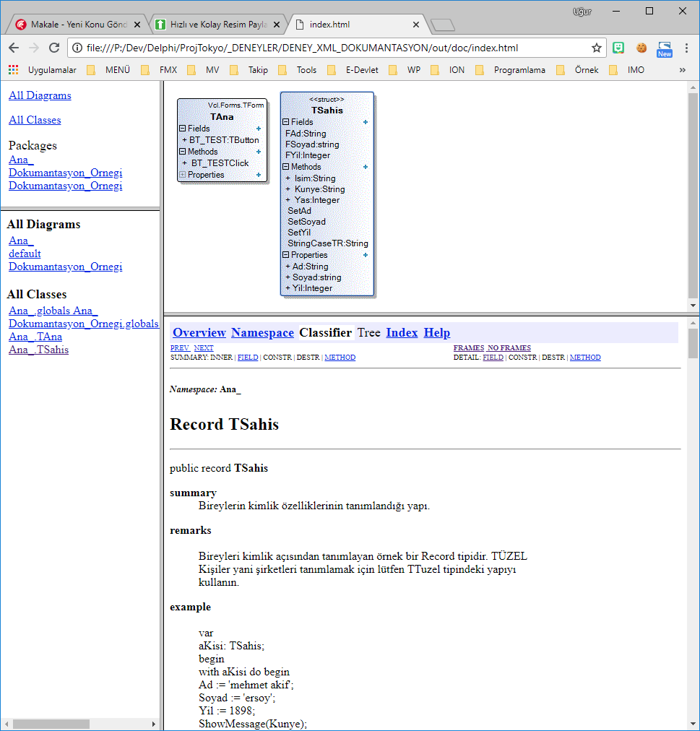Click the cookie extension icon
Viewport: 700px width, 731px height.
pyautogui.click(x=641, y=48)
